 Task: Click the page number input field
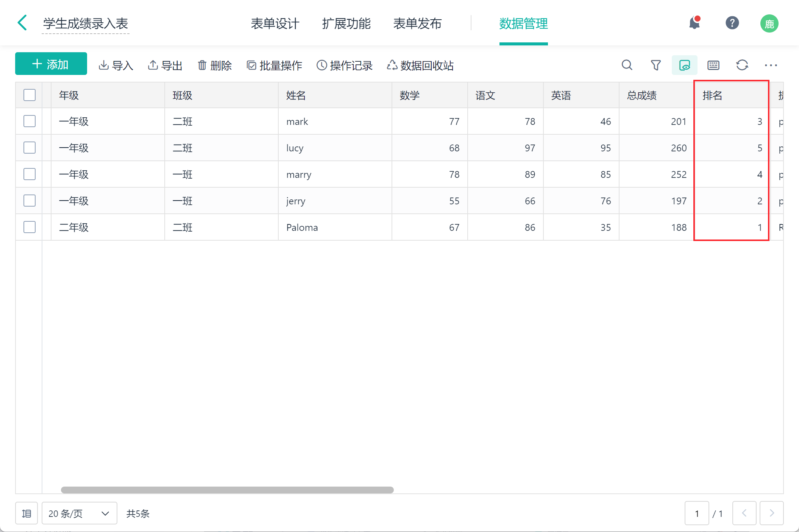(696, 513)
